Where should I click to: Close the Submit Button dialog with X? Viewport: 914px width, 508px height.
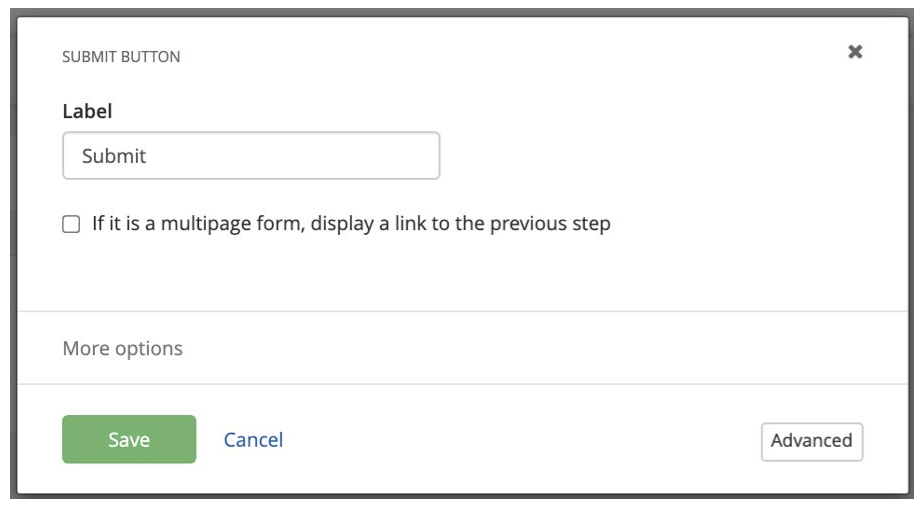[x=855, y=52]
